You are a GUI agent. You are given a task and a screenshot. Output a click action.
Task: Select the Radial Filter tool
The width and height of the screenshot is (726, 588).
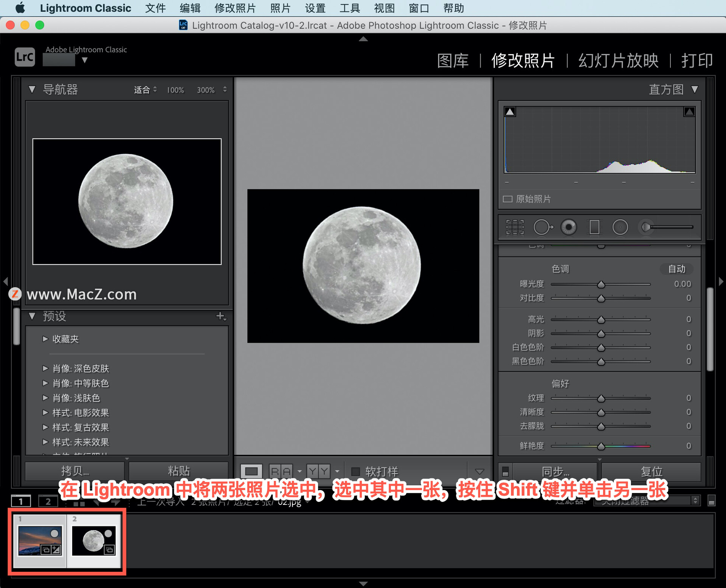(620, 227)
